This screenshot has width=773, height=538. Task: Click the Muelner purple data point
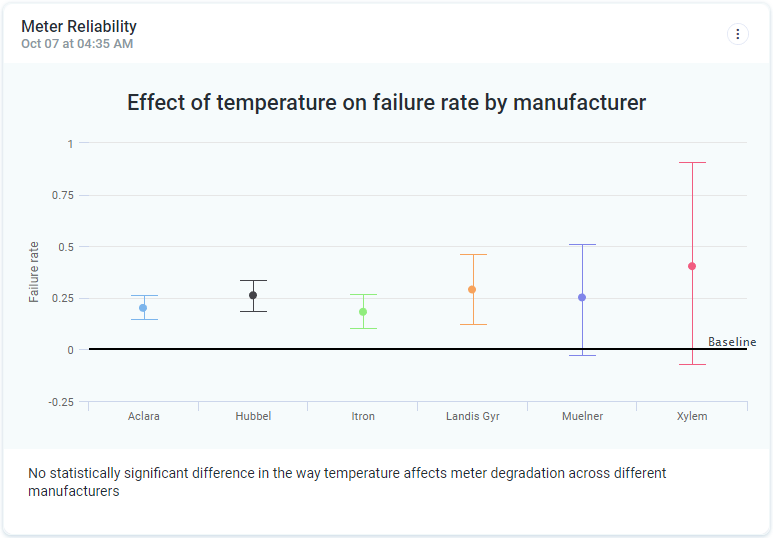point(582,297)
